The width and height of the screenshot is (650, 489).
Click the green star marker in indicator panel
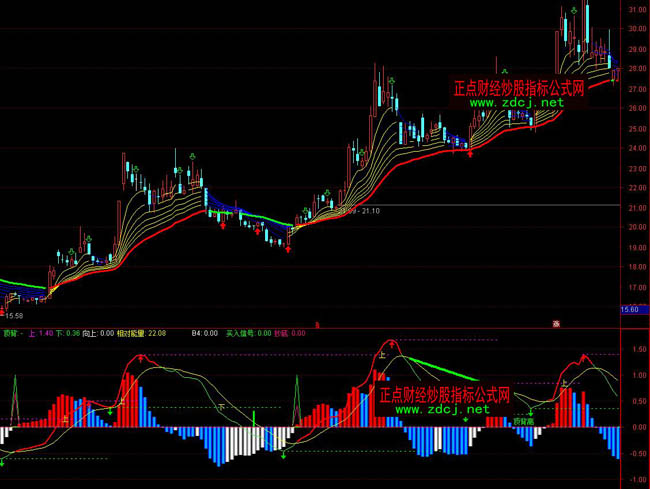(x=466, y=421)
